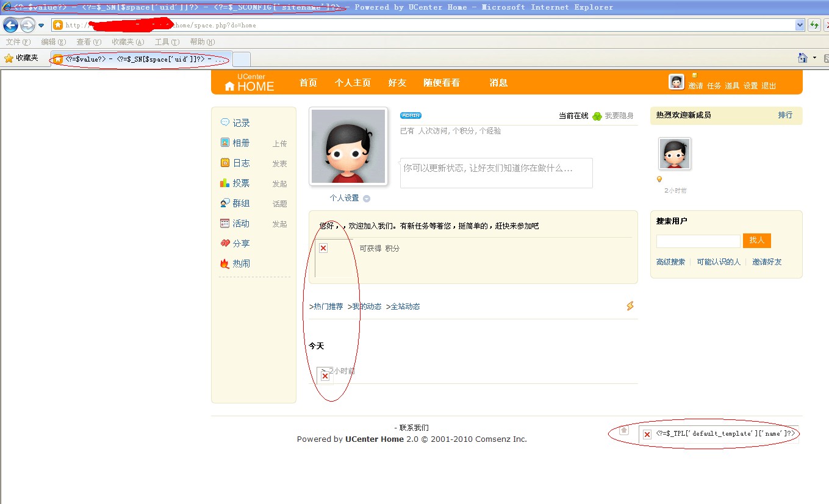Click the 搜索用户 search input field
829x504 pixels.
(x=698, y=241)
